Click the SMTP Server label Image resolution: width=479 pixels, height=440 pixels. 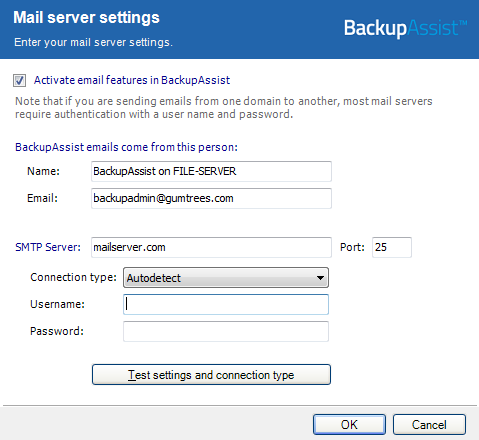pyautogui.click(x=48, y=247)
